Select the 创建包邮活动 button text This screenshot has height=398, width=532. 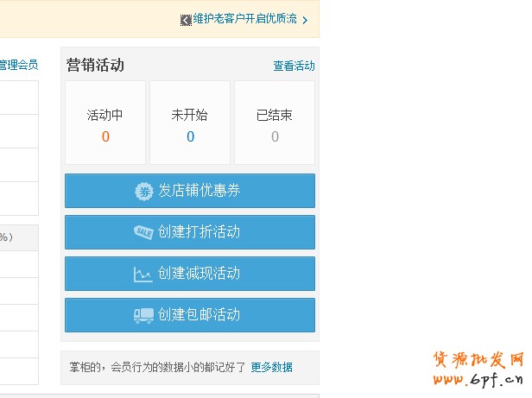point(199,315)
